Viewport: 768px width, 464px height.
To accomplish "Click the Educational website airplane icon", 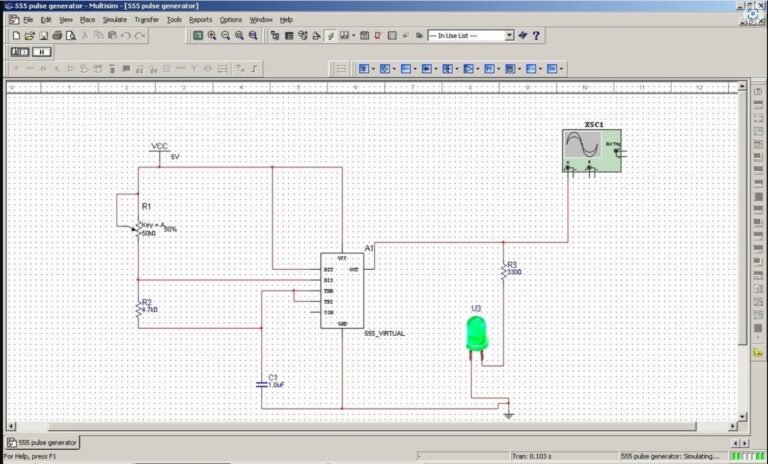I will pos(523,36).
